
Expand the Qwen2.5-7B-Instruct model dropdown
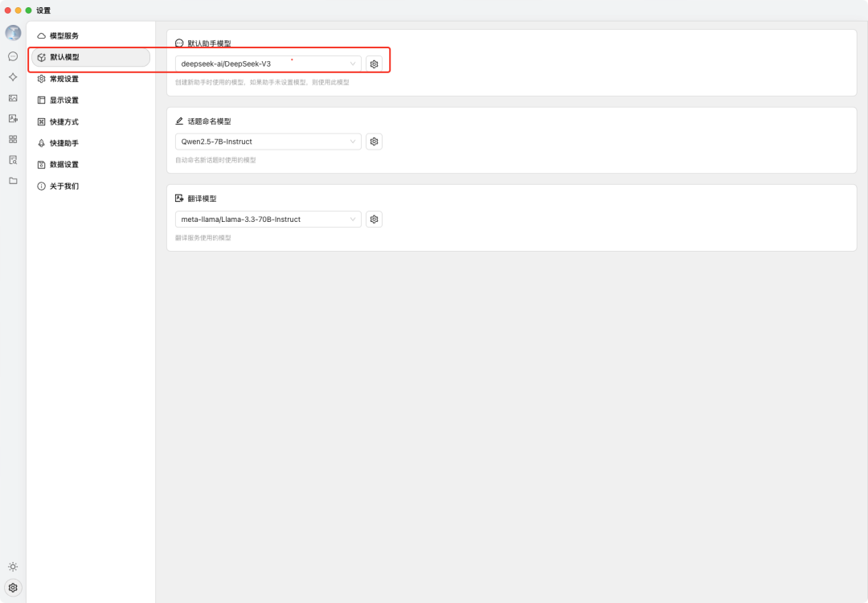point(268,142)
